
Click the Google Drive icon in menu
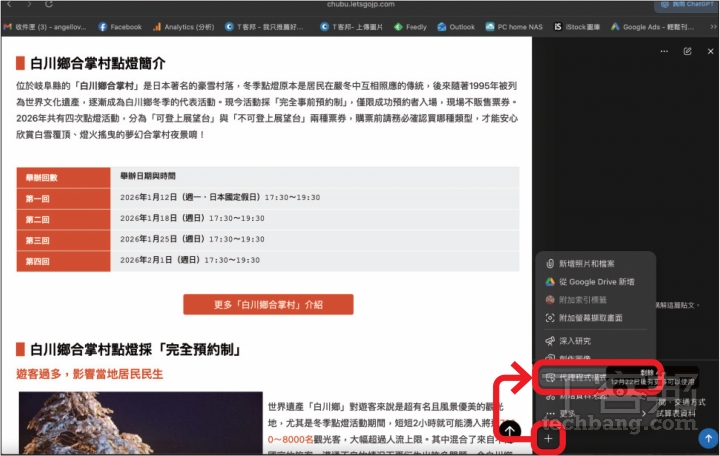550,282
